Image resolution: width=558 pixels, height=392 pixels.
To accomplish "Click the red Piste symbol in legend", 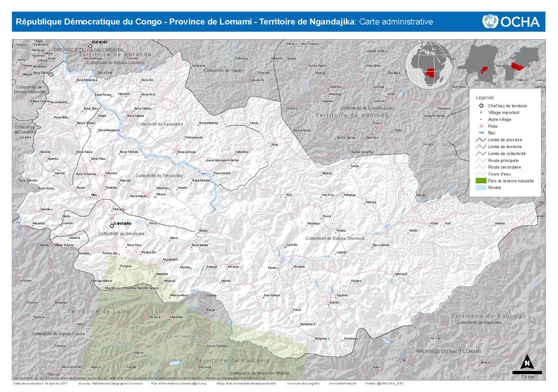I will [x=481, y=126].
